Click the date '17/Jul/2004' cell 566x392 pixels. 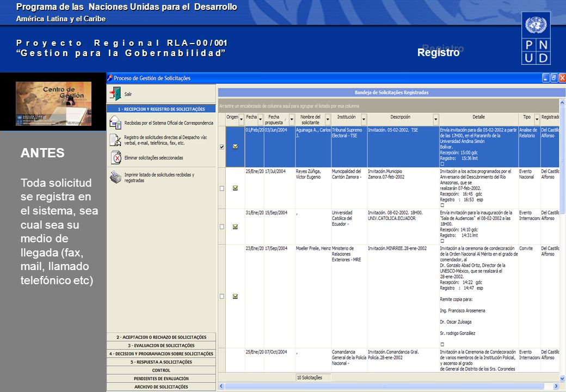pos(279,188)
